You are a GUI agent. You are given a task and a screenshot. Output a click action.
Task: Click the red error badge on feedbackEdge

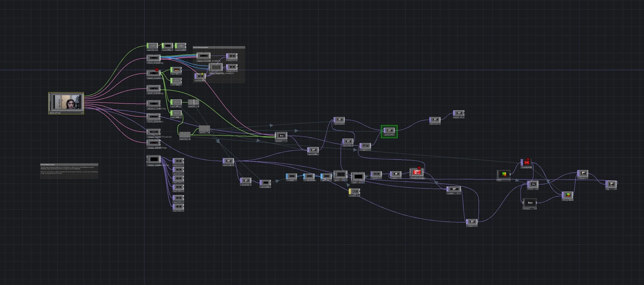point(419,168)
